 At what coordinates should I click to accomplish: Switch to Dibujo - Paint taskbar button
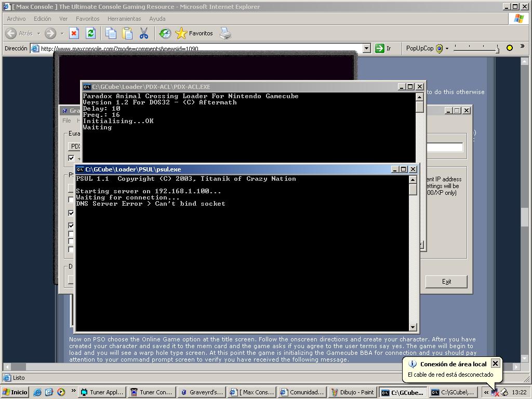[x=352, y=392]
